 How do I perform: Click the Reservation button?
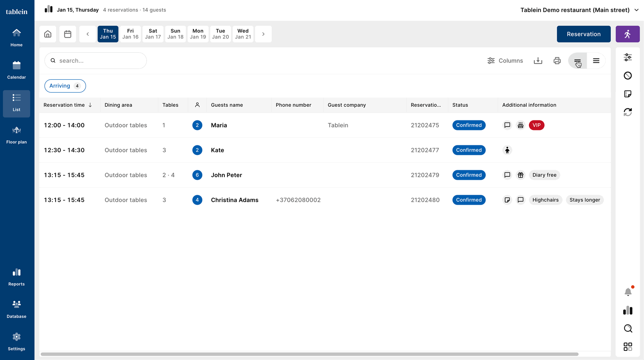coord(583,34)
